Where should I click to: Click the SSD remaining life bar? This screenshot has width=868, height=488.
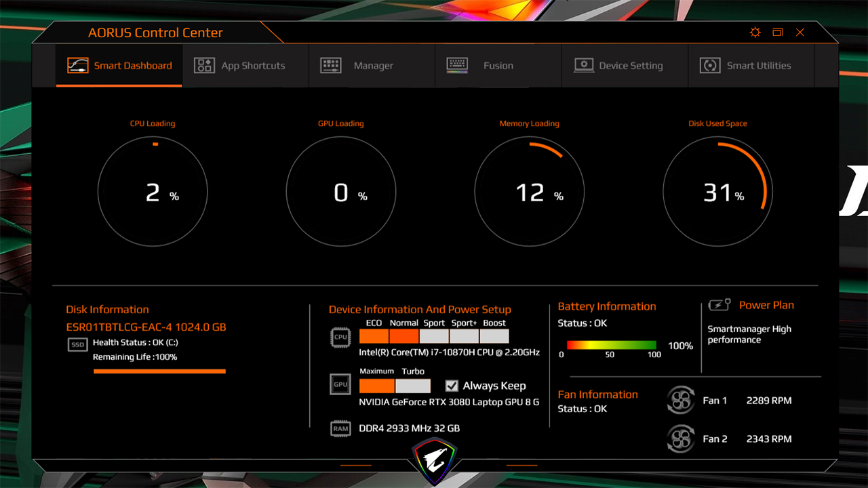pyautogui.click(x=159, y=371)
